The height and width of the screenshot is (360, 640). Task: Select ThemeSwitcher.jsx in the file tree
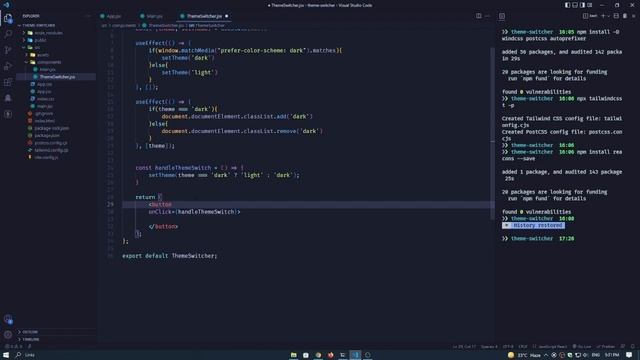click(x=57, y=77)
